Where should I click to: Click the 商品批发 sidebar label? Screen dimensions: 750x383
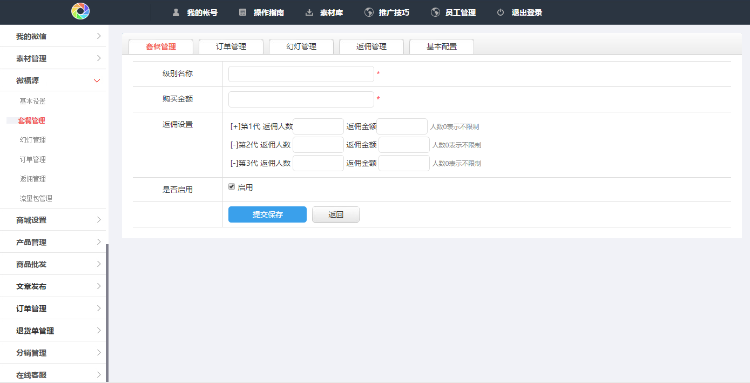[31, 264]
